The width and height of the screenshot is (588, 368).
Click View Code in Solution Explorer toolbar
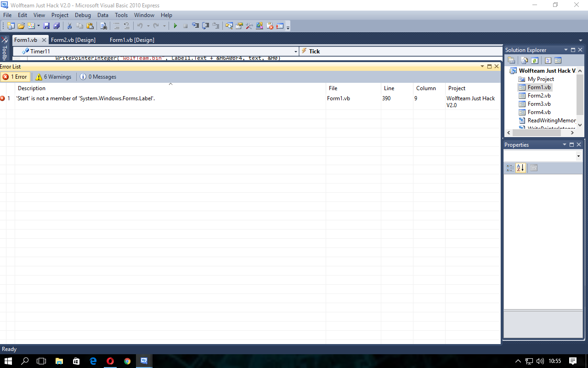tap(548, 60)
